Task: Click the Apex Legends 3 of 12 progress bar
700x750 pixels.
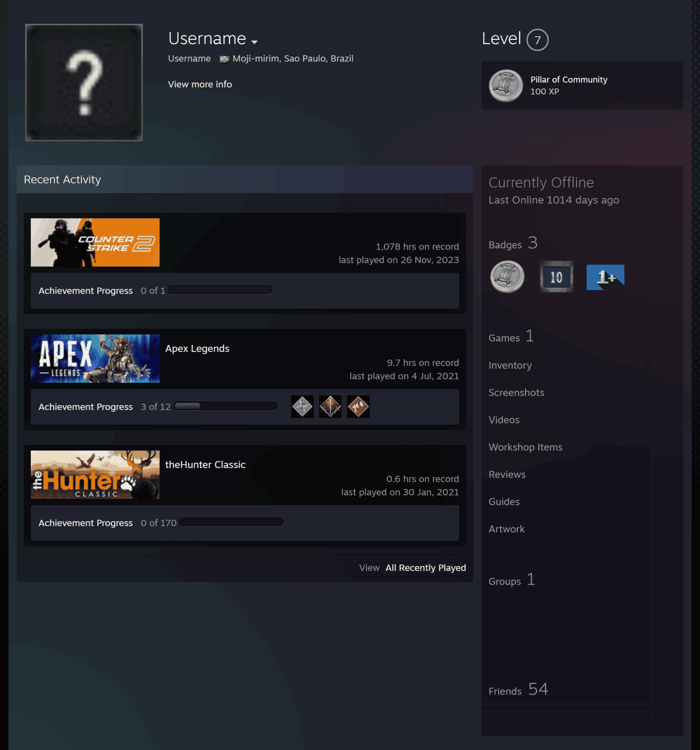Action: point(226,406)
